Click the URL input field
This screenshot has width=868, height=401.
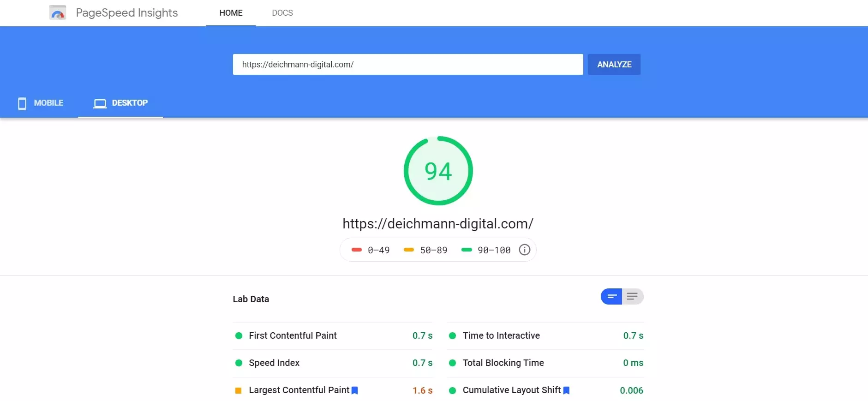(x=407, y=65)
